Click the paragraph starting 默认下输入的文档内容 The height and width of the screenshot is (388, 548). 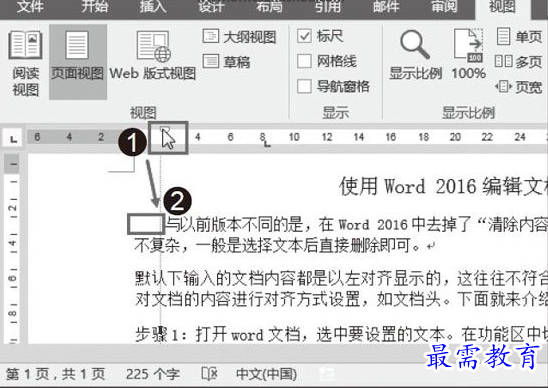(x=341, y=279)
